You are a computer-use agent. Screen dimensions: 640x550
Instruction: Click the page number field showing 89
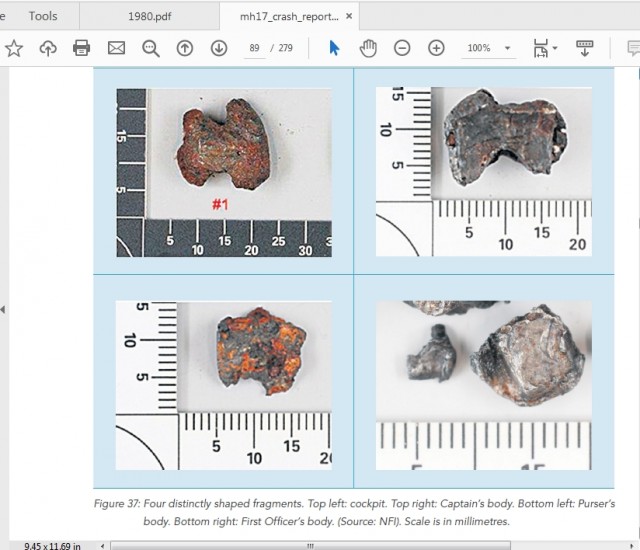click(254, 48)
